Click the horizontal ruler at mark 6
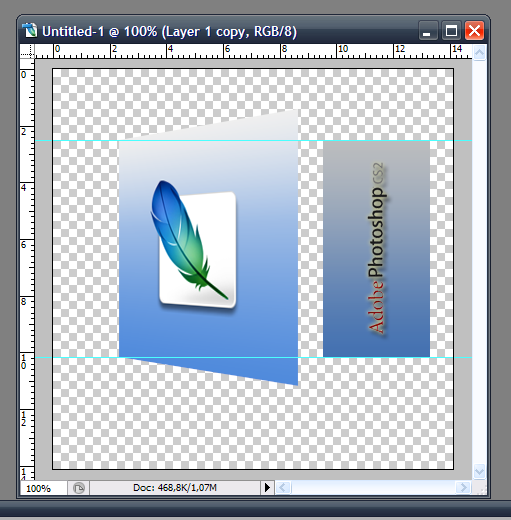Image resolution: width=511 pixels, height=520 pixels. click(x=227, y=49)
